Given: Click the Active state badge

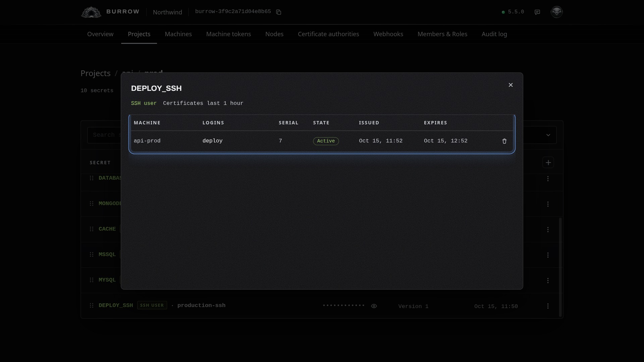Looking at the screenshot, I should coord(326,141).
